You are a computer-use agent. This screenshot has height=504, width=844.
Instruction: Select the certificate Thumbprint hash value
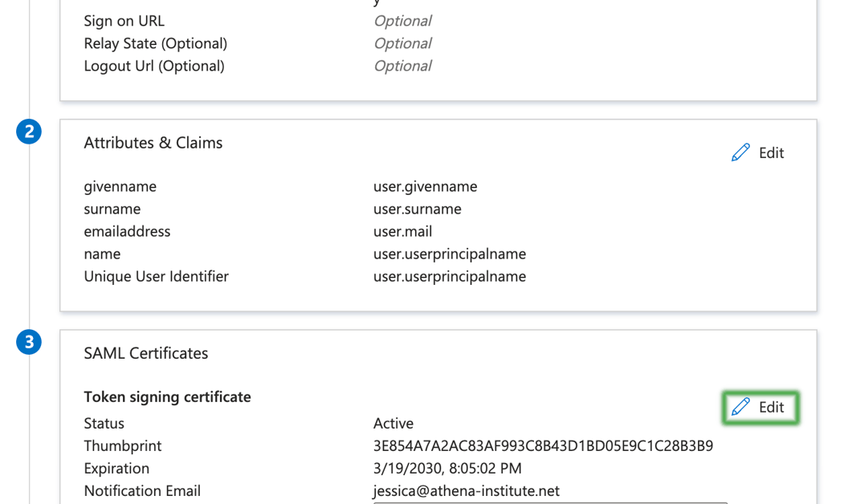coord(543,445)
